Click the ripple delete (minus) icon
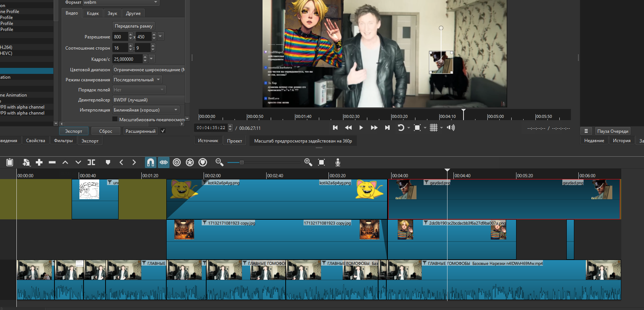 click(52, 162)
